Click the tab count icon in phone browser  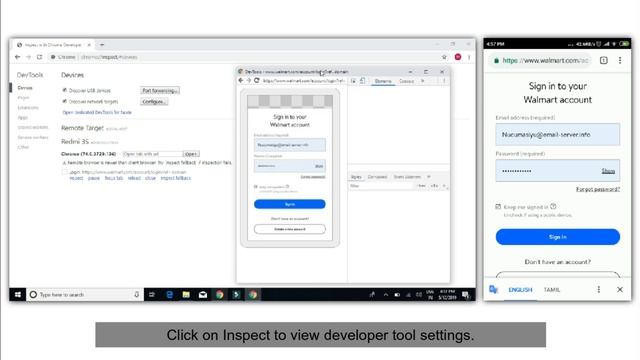pos(604,60)
